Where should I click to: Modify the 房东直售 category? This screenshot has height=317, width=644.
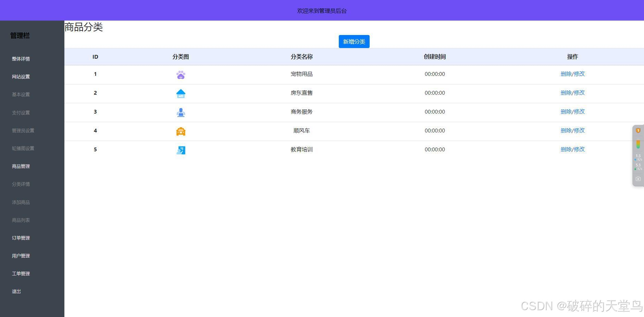pos(579,93)
